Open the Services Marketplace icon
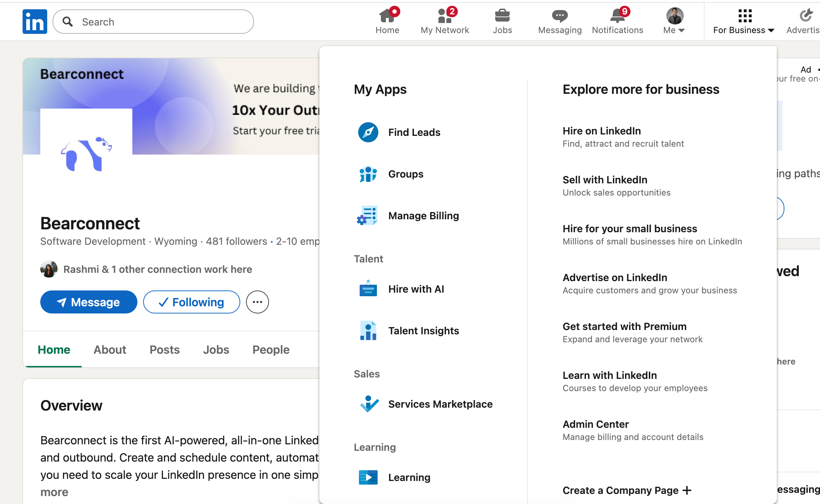The image size is (820, 504). coord(369,404)
